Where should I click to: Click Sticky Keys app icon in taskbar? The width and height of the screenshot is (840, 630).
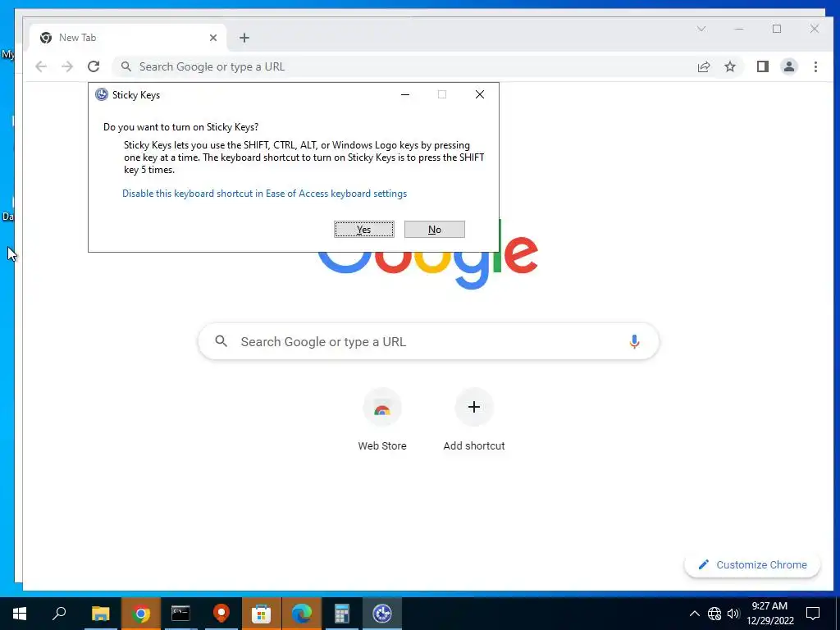coord(382,614)
